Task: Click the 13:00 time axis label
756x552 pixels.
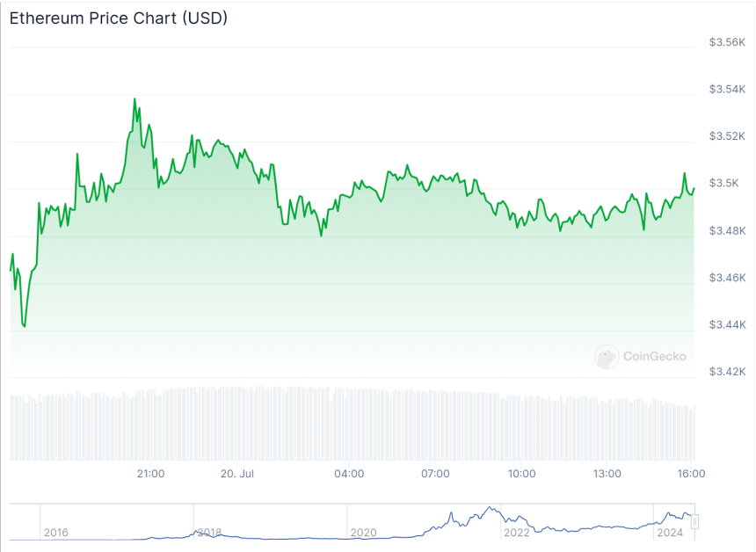Action: 607,475
